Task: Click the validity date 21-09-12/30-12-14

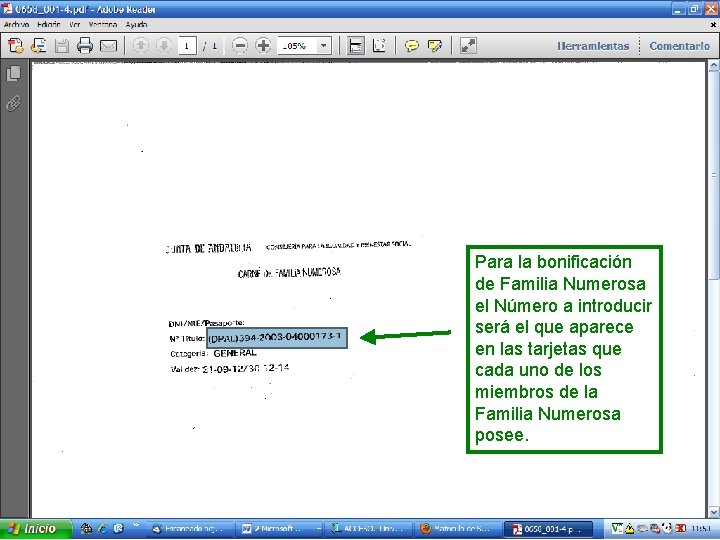Action: click(x=246, y=368)
